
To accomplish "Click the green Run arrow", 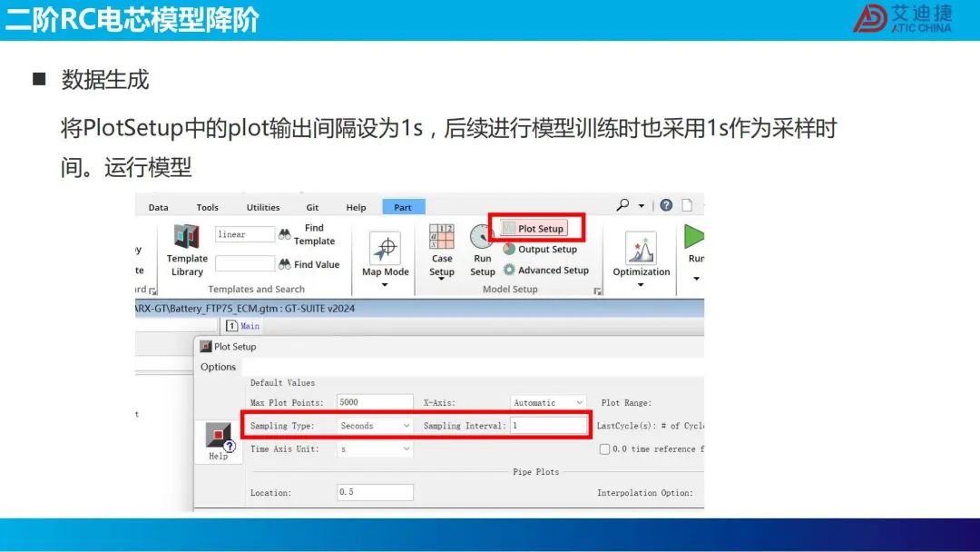I will 694,237.
